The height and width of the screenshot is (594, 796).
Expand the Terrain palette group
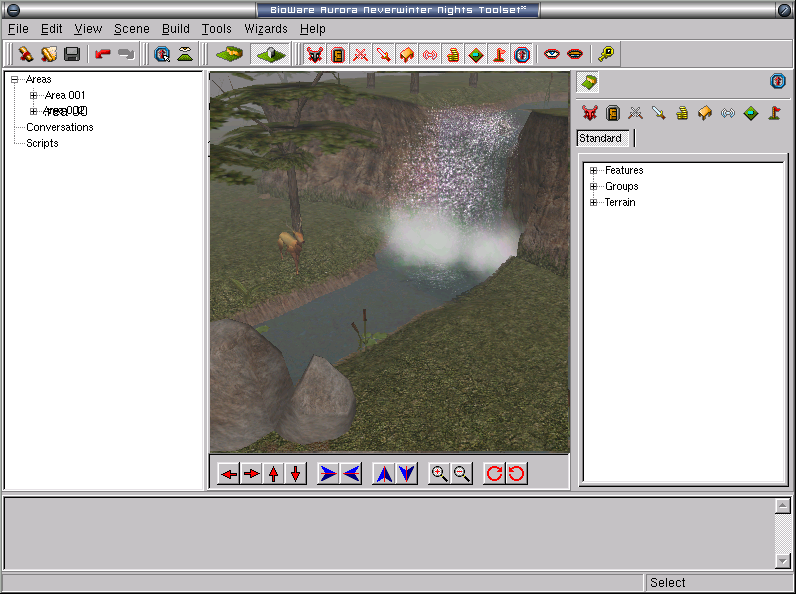pyautogui.click(x=593, y=203)
